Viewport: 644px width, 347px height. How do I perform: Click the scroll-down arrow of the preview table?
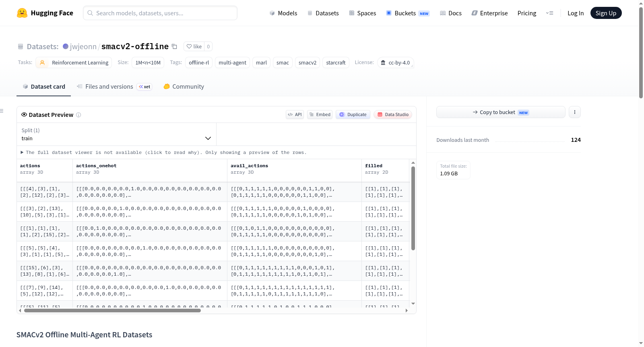413,303
